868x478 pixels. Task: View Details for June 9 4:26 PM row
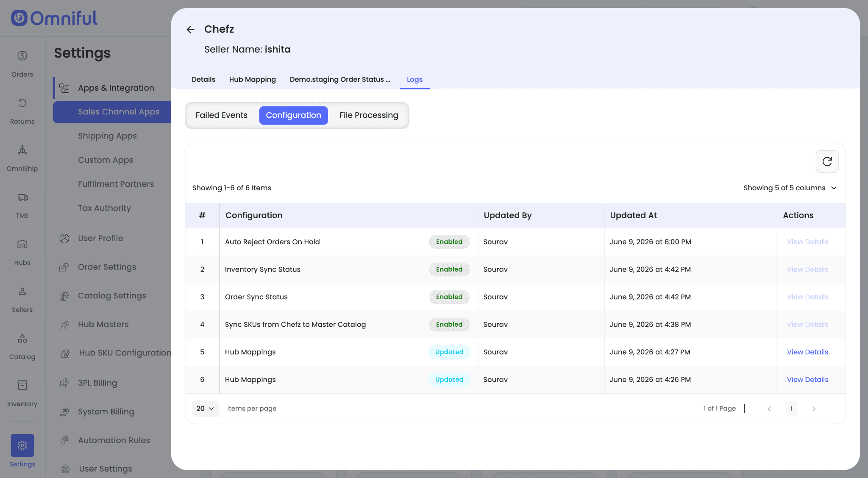click(x=807, y=380)
